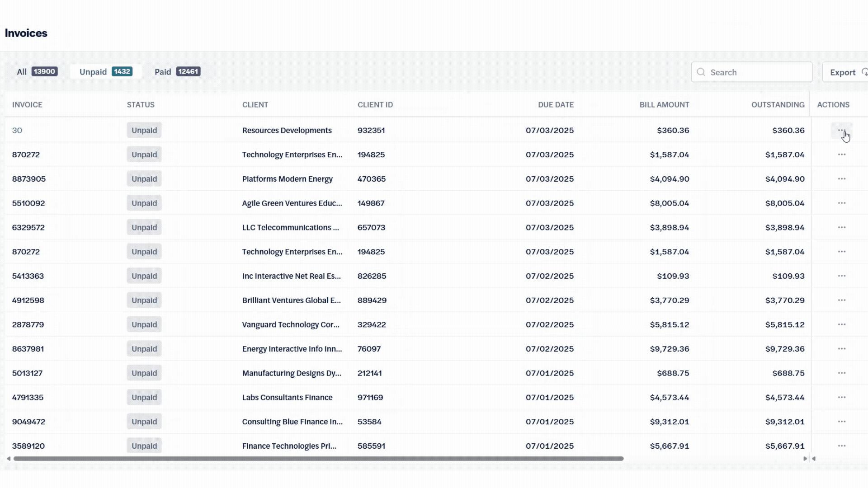Viewport: 868px width, 488px height.
Task: Open invoice number 30
Action: click(x=17, y=130)
